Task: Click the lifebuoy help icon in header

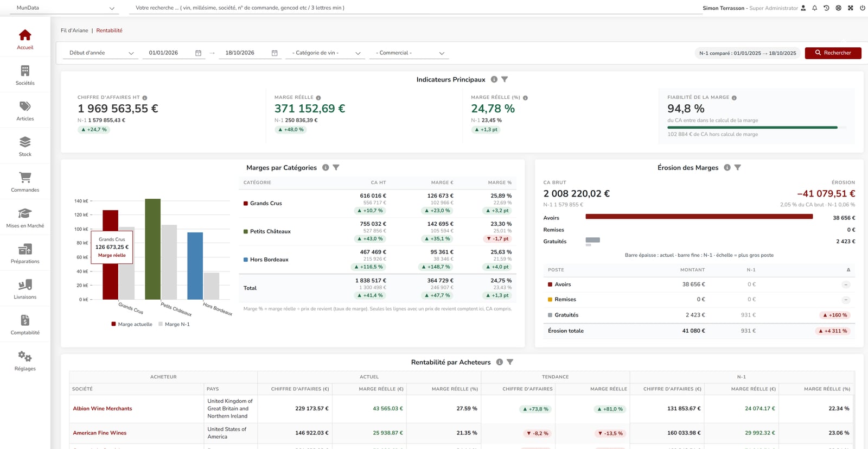Action: (838, 8)
